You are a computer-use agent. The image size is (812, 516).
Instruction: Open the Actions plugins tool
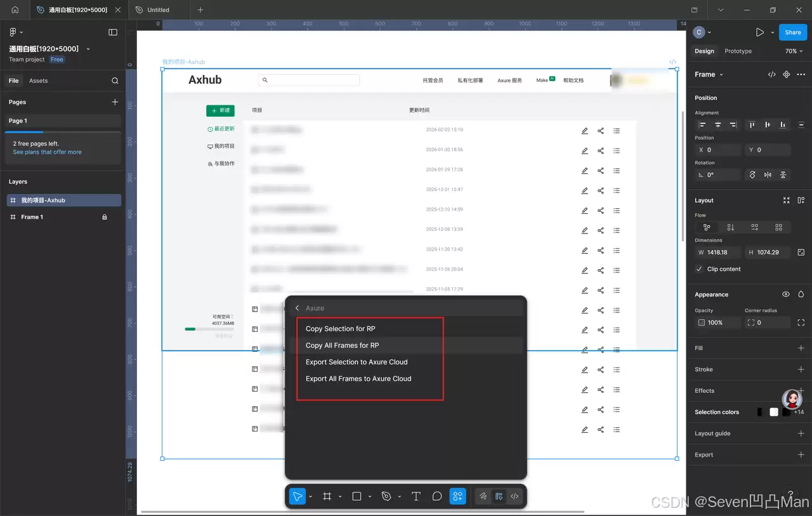[457, 496]
